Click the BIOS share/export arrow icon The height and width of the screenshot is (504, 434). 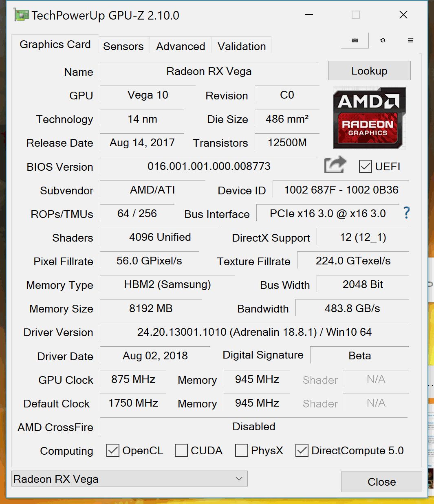click(335, 165)
